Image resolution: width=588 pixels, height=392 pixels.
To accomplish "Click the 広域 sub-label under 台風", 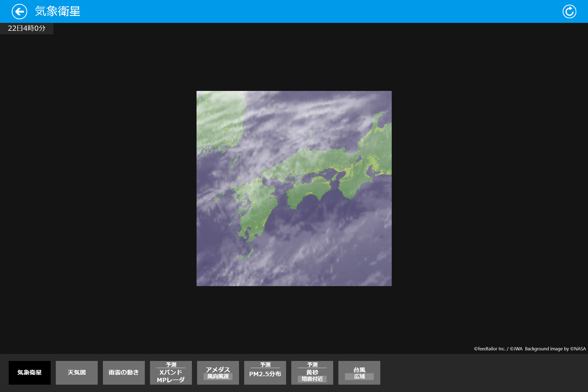I will click(359, 376).
